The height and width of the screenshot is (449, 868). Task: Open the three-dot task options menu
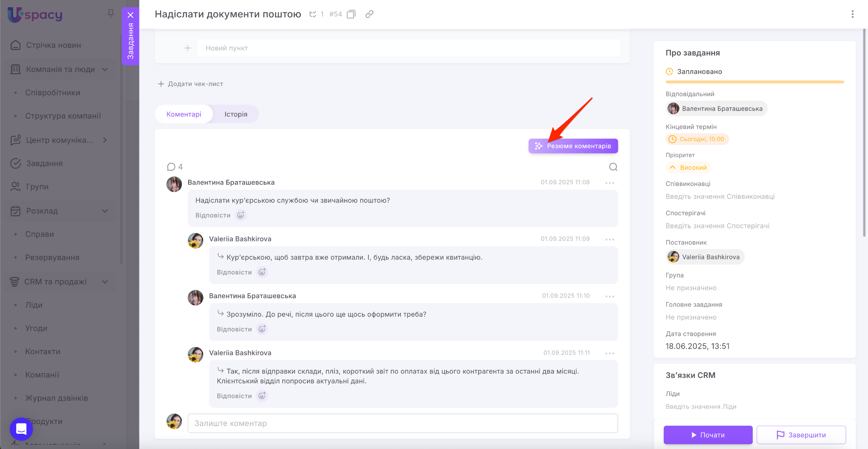pos(852,14)
